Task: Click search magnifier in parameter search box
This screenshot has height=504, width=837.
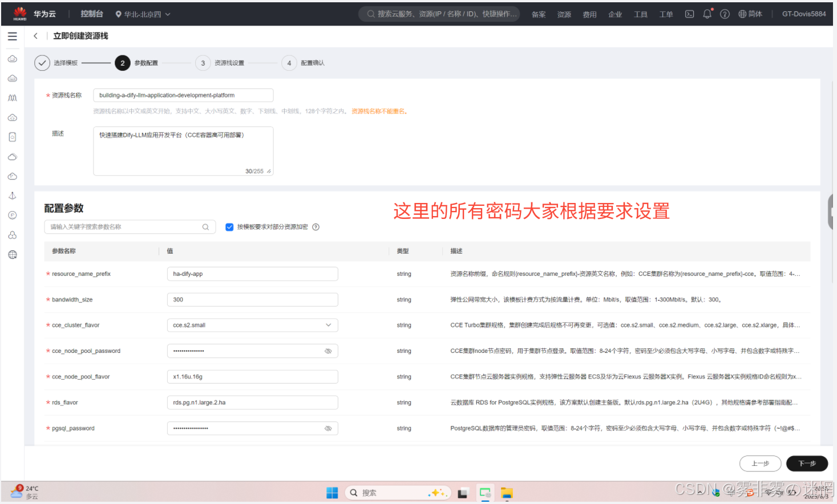Action: (x=205, y=227)
